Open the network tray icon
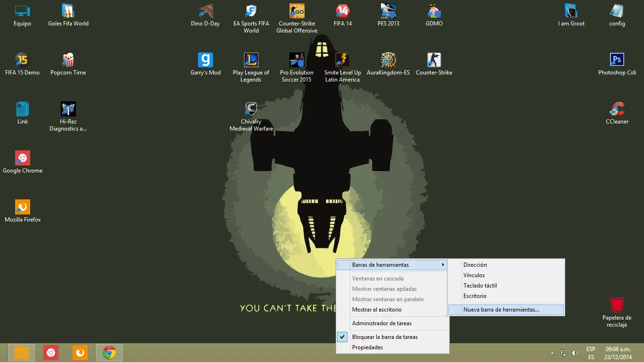This screenshot has height=362, width=644. click(564, 353)
